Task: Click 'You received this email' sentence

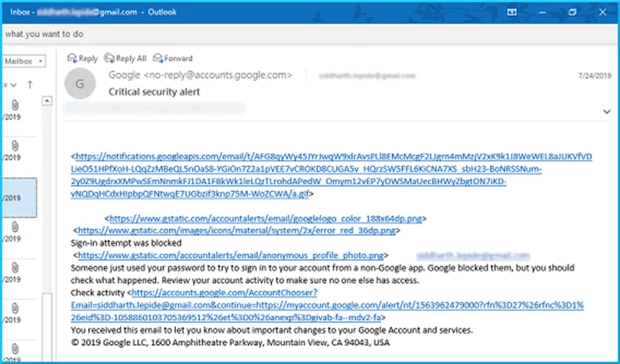Action: coord(272,330)
